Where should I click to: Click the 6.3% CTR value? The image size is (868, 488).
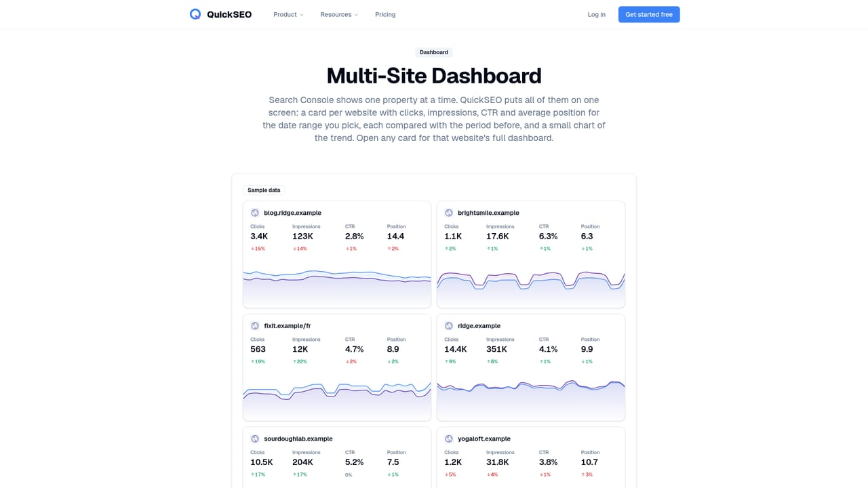click(548, 237)
